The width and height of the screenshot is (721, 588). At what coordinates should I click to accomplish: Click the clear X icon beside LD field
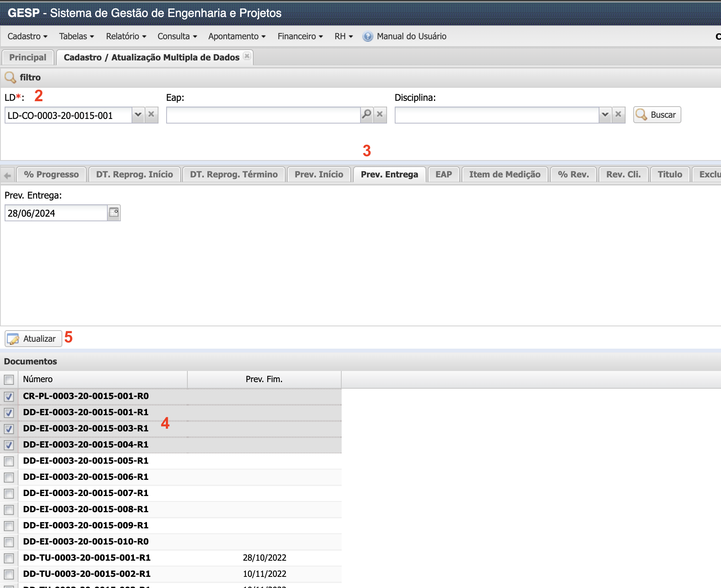pyautogui.click(x=151, y=115)
